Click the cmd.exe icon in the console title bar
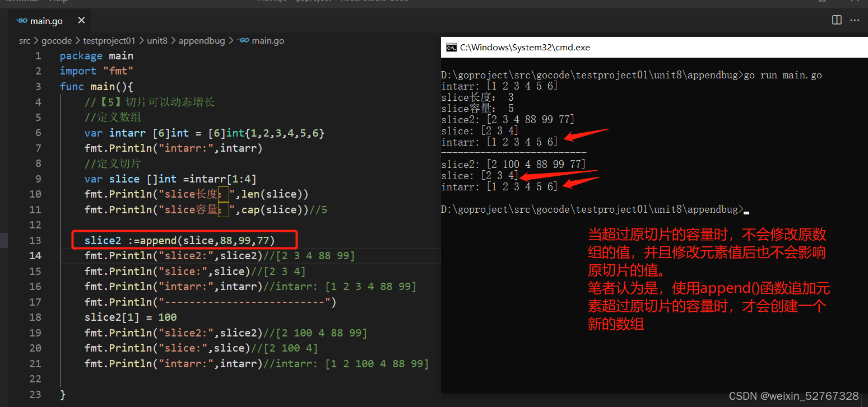 [x=452, y=47]
